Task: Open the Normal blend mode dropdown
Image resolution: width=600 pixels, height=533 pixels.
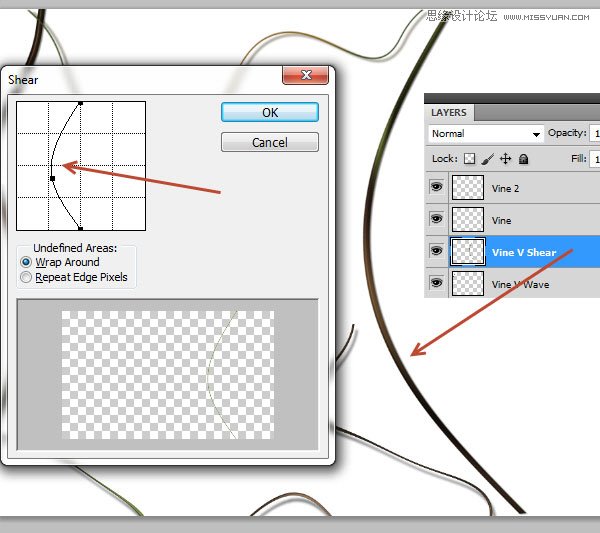Action: click(486, 134)
